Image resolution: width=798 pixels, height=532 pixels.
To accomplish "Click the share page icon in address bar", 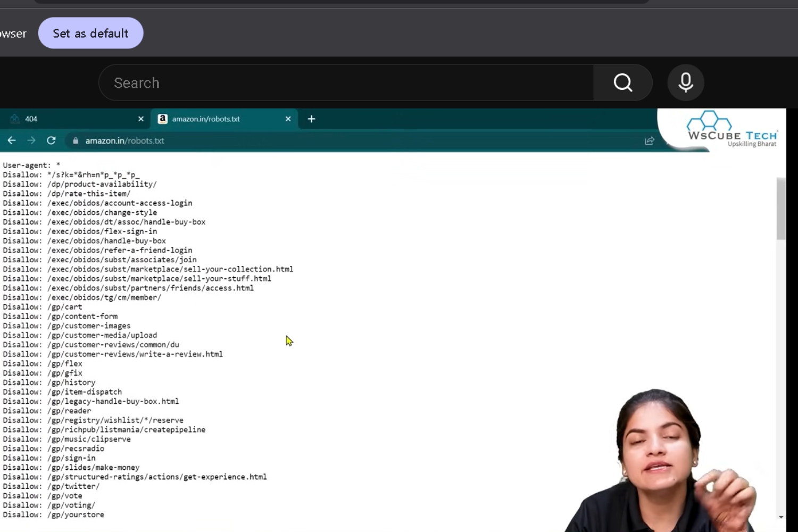I will tap(650, 140).
